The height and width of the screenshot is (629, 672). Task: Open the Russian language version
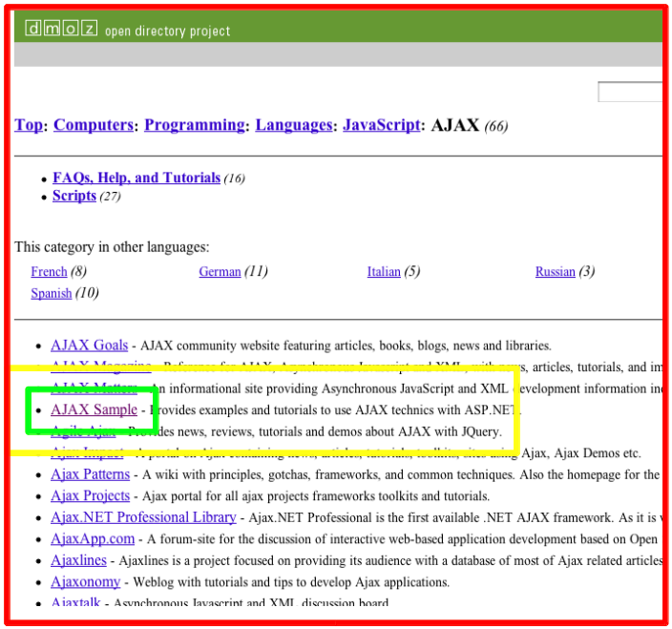[x=555, y=272]
